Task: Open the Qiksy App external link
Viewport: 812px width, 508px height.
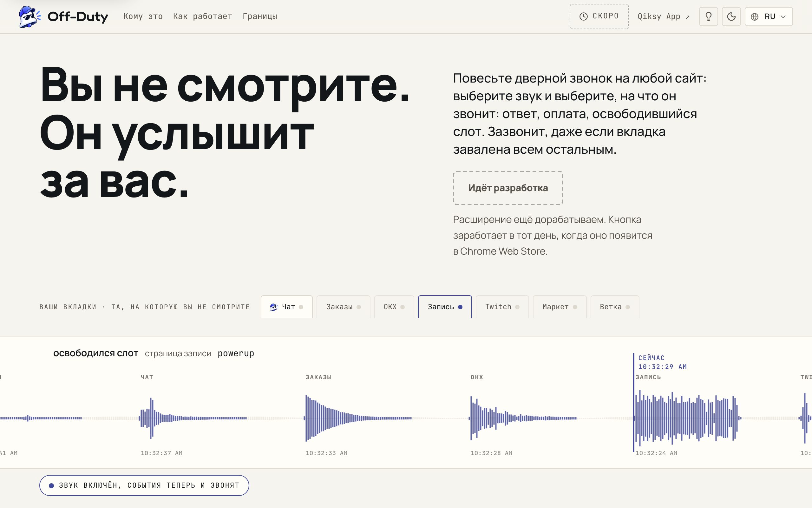Action: (663, 17)
